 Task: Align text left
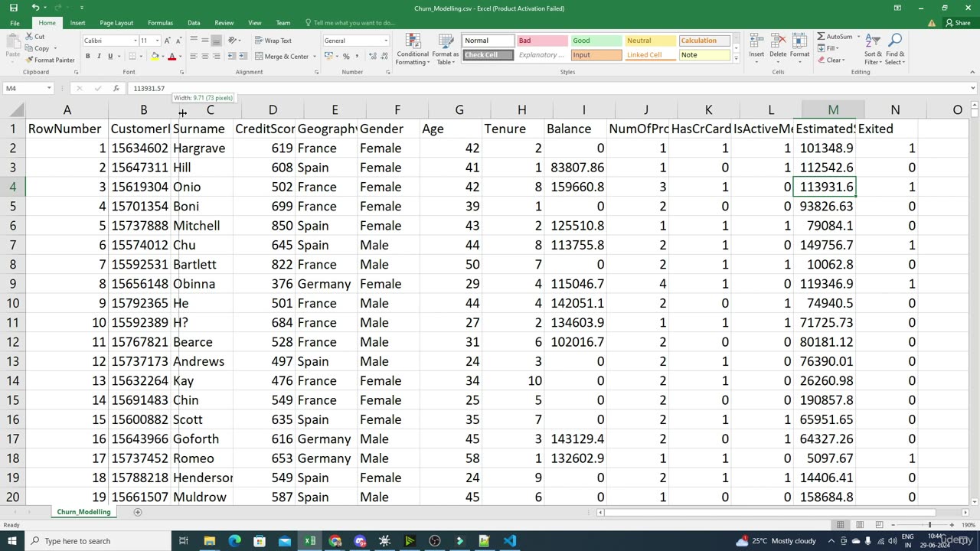[x=194, y=56]
